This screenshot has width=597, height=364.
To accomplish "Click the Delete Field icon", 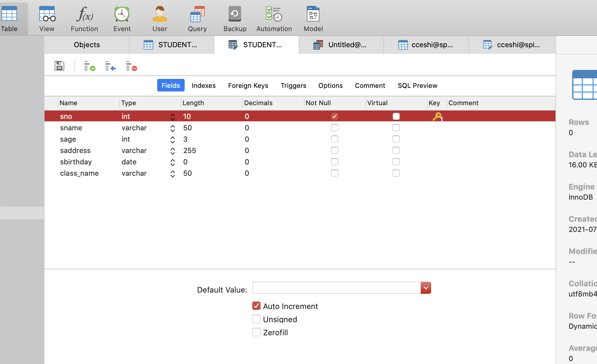I will pos(131,66).
